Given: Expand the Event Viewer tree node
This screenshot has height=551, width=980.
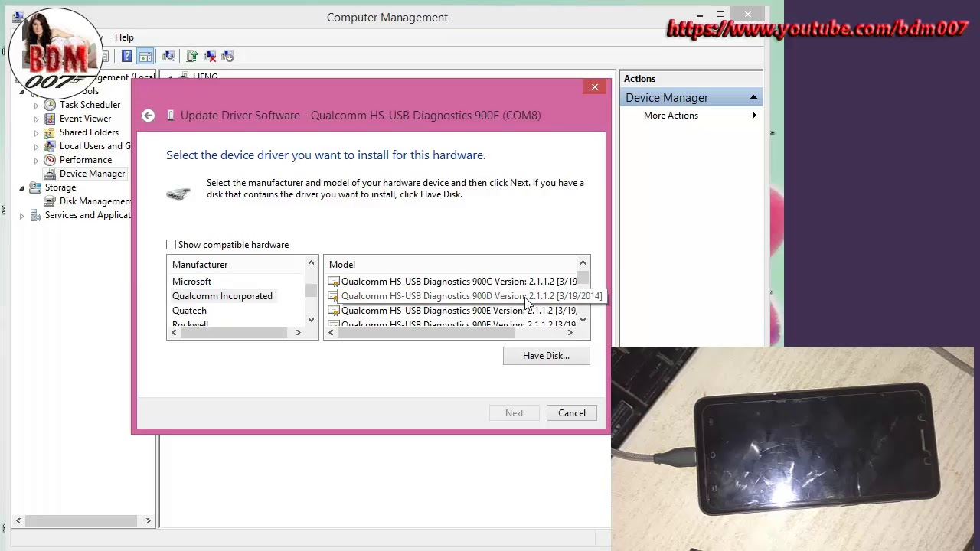Looking at the screenshot, I should (x=36, y=119).
